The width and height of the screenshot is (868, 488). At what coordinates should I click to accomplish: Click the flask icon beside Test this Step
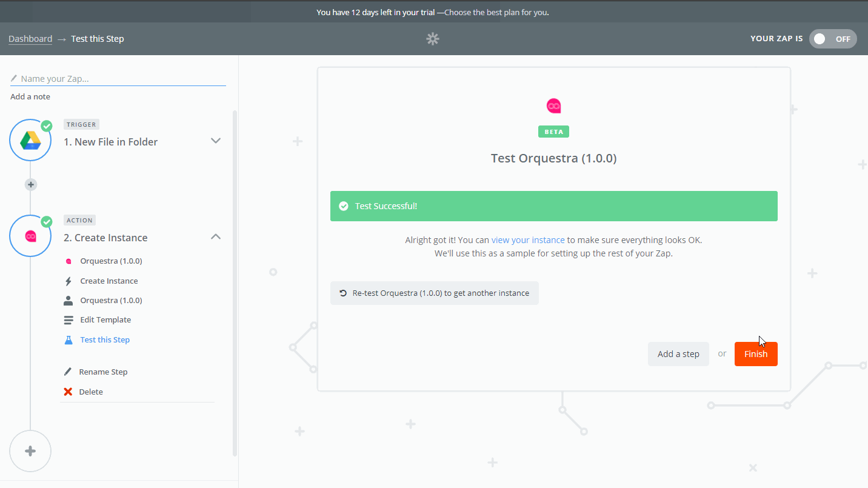68,340
